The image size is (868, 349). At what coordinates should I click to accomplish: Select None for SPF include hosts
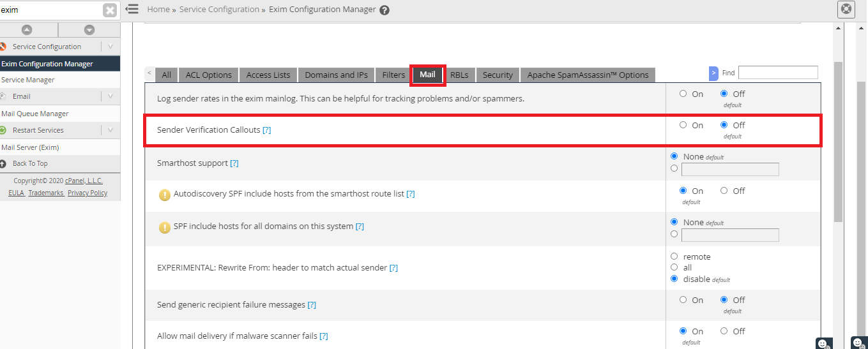tap(674, 222)
